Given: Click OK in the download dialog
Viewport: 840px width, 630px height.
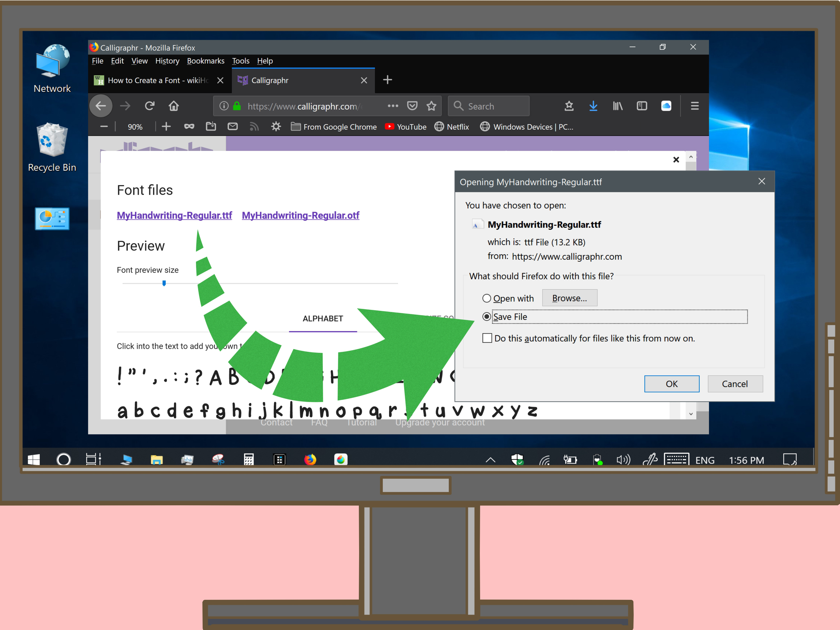Looking at the screenshot, I should click(671, 384).
